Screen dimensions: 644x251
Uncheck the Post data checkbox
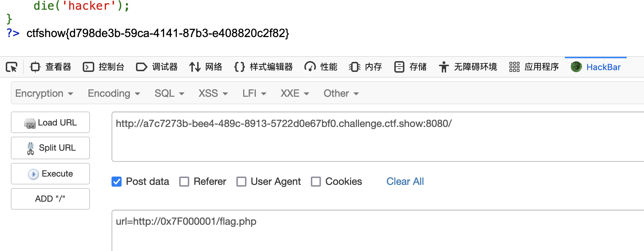coord(117,182)
